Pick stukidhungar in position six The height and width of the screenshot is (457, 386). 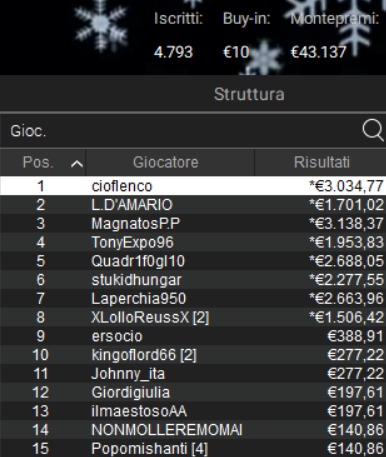pos(193,279)
